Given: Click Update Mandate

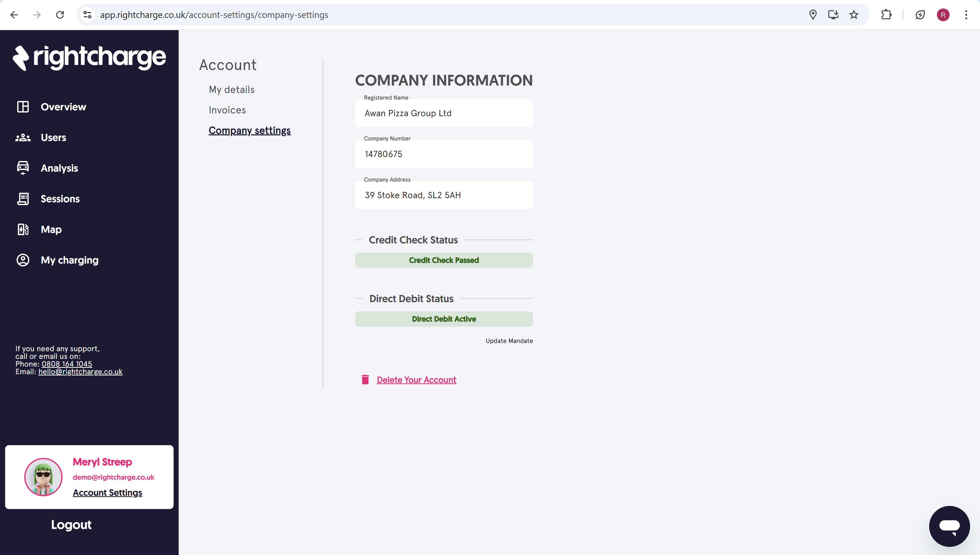Looking at the screenshot, I should click(x=509, y=341).
